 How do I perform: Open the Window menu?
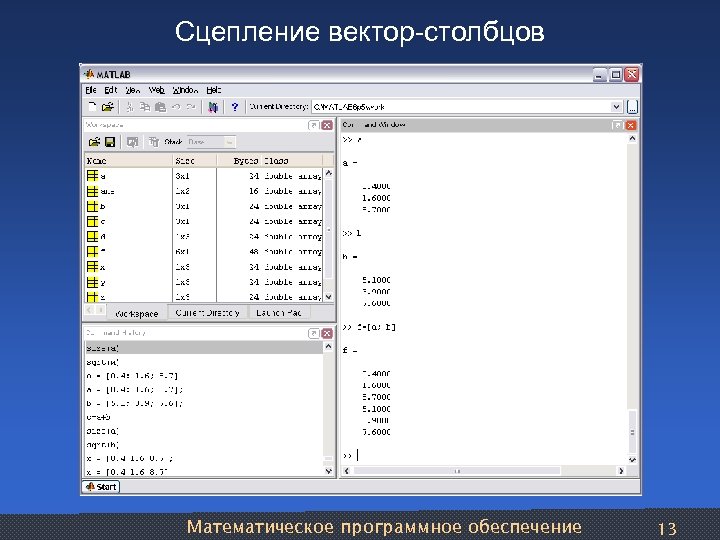click(x=185, y=90)
